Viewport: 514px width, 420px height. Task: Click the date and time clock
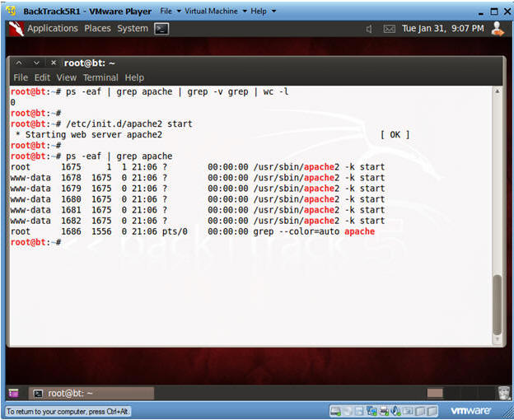click(x=443, y=29)
